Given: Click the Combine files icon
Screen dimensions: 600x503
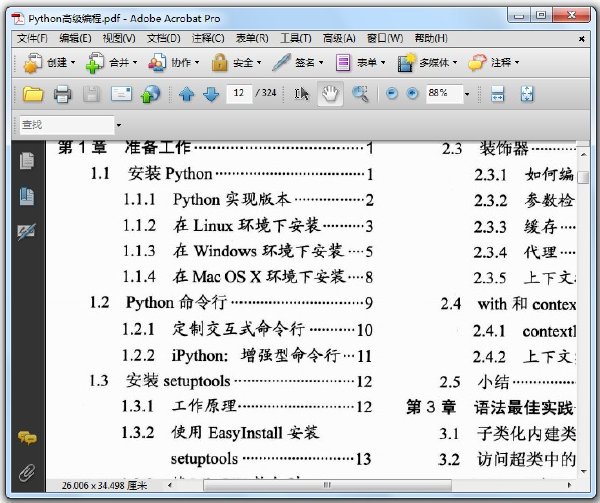Looking at the screenshot, I should click(x=95, y=62).
